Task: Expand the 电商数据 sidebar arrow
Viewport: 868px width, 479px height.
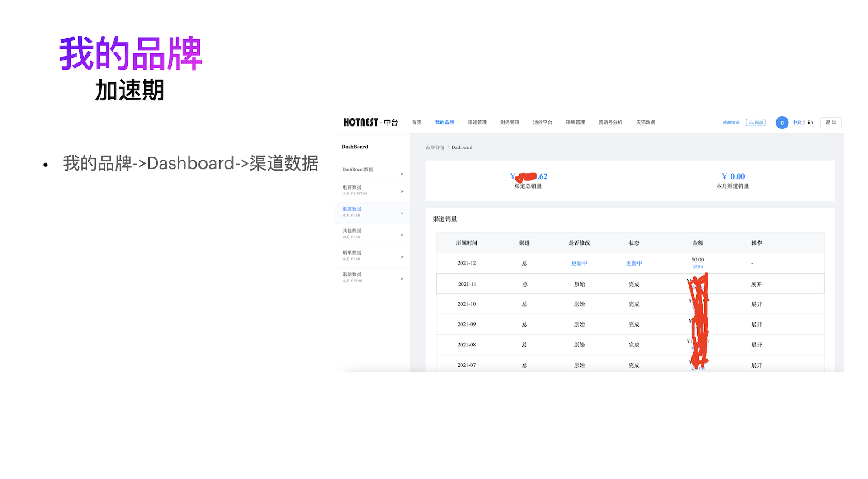Action: point(401,192)
